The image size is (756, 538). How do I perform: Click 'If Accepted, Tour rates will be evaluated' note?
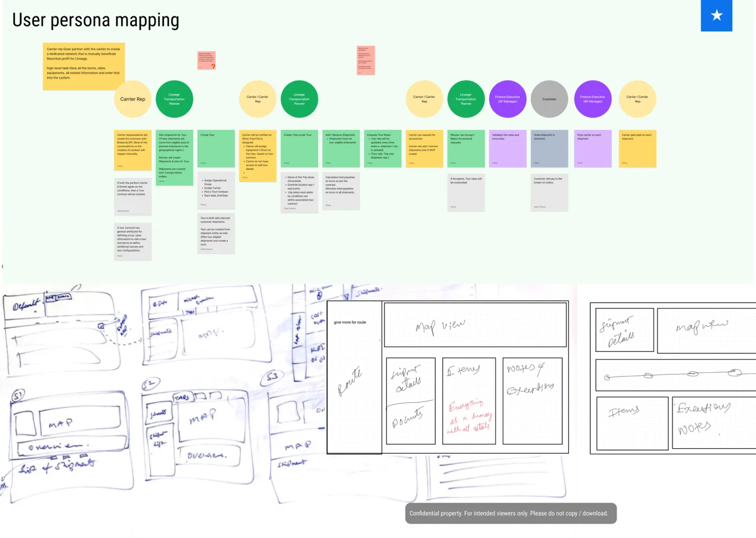pyautogui.click(x=466, y=193)
